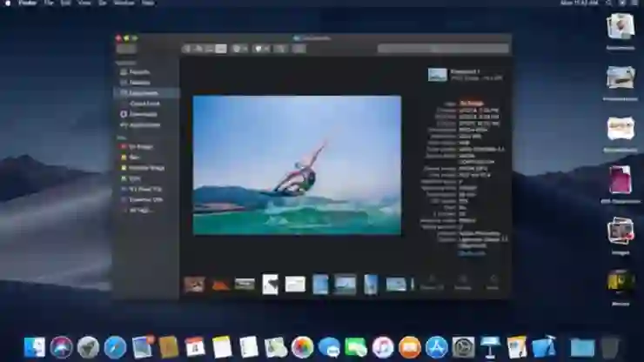644x362 pixels.
Task: Select the first thumbnail in gallery strip
Action: (194, 285)
